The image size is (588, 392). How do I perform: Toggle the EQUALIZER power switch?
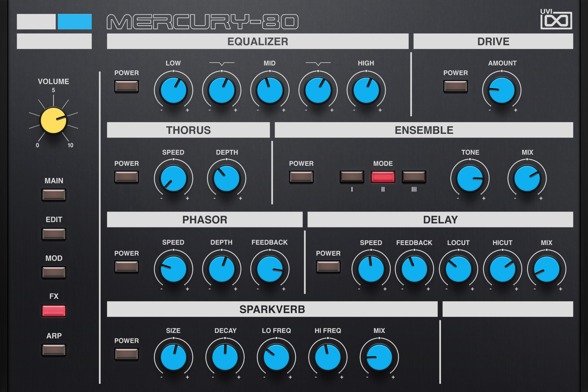pos(127,87)
